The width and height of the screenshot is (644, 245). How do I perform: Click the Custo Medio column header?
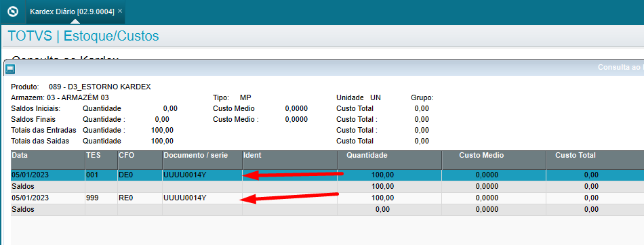tap(494, 160)
